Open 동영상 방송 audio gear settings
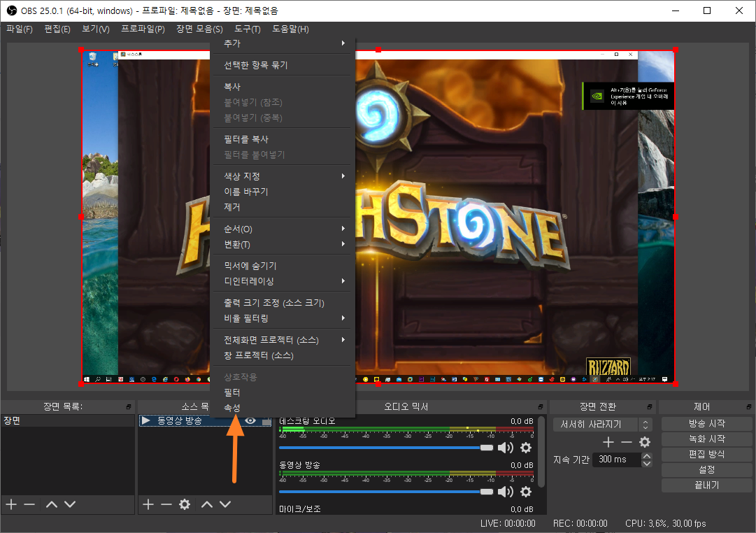This screenshot has width=756, height=533. point(526,492)
